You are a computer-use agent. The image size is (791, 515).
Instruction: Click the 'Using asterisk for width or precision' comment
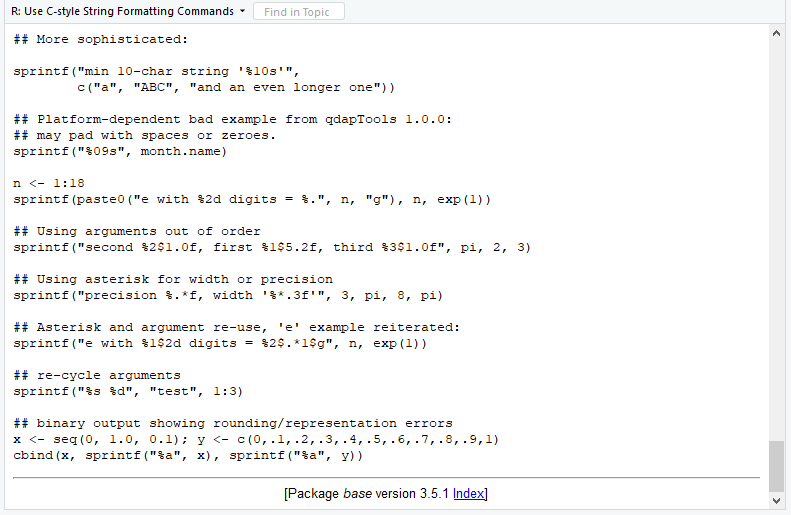point(174,279)
